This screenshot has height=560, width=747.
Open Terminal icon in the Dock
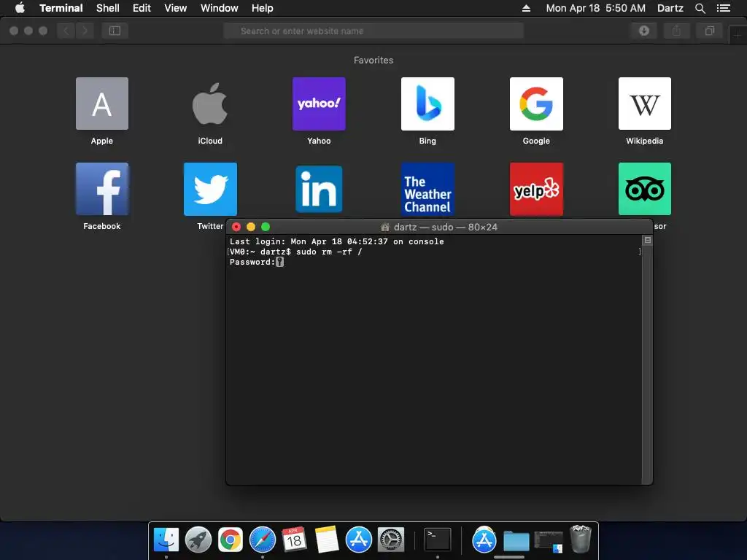pyautogui.click(x=438, y=540)
